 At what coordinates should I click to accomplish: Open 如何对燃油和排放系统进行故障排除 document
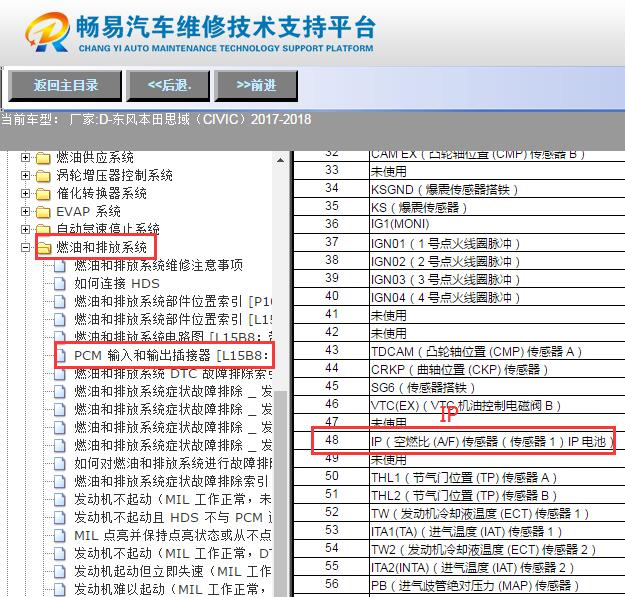173,463
